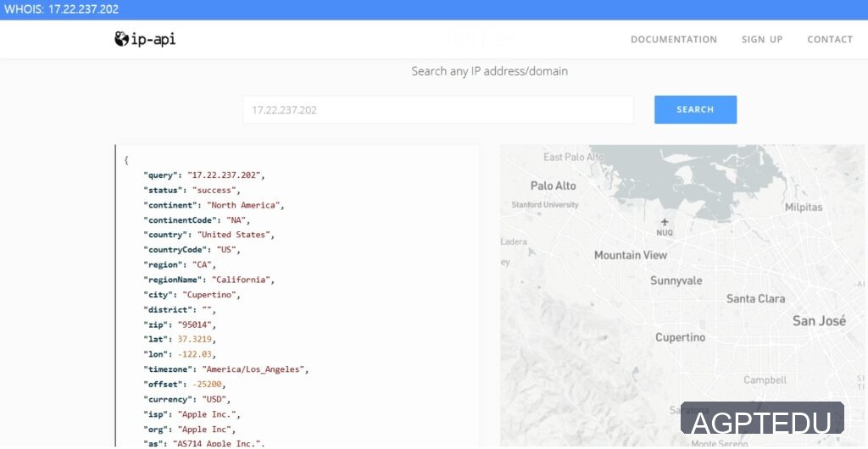Click the San José map label
This screenshot has width=868, height=449.
click(x=820, y=321)
